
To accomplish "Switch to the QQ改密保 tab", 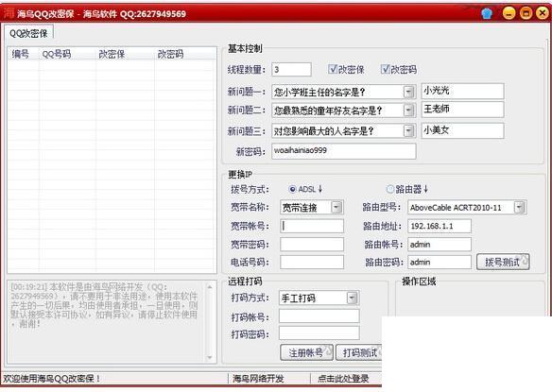I will [28, 33].
